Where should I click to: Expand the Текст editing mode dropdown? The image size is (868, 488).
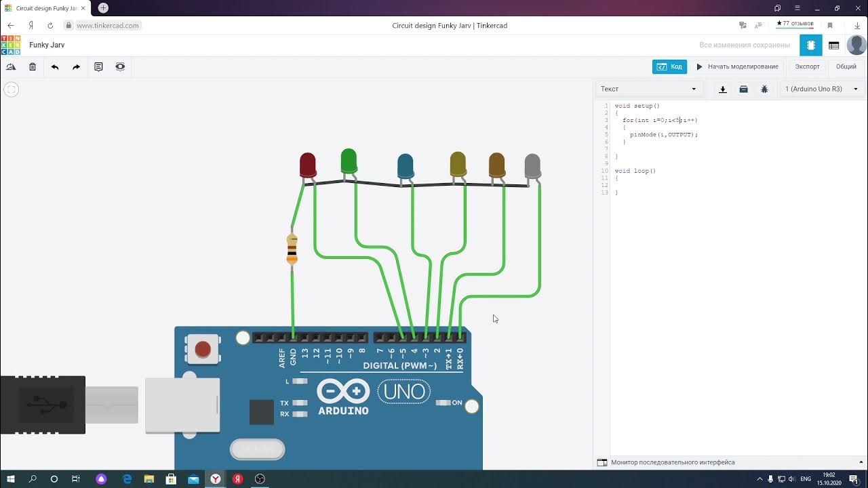pyautogui.click(x=648, y=89)
